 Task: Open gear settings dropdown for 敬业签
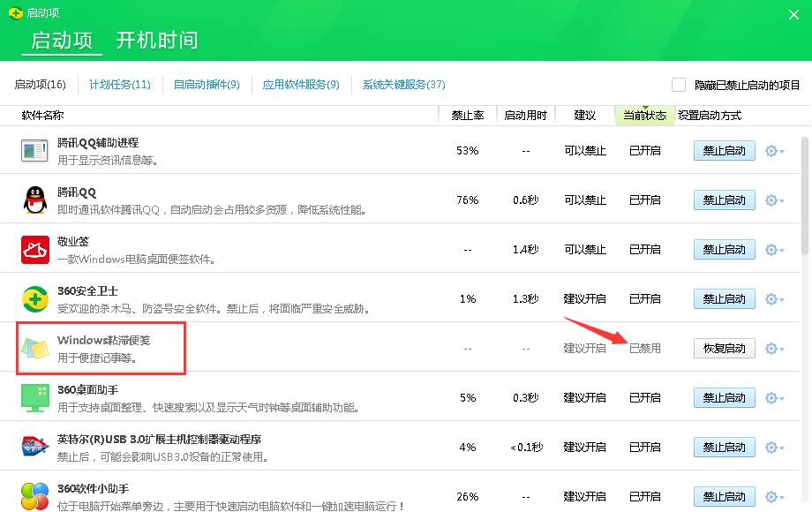[774, 250]
